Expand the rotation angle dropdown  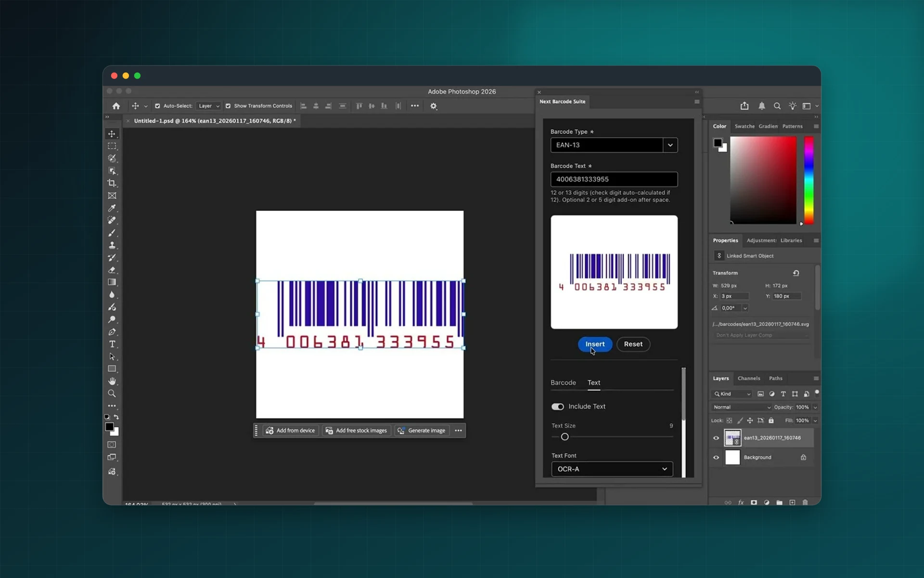(x=745, y=308)
